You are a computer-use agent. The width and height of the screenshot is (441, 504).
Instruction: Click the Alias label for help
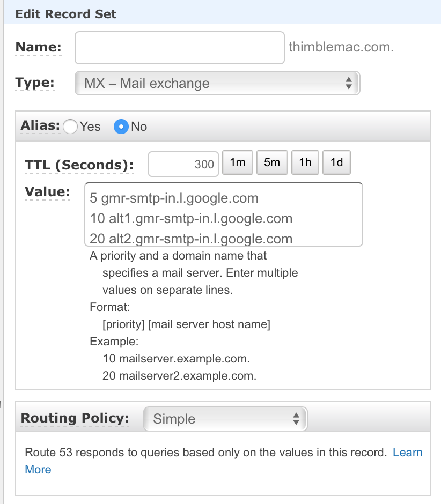(x=40, y=125)
